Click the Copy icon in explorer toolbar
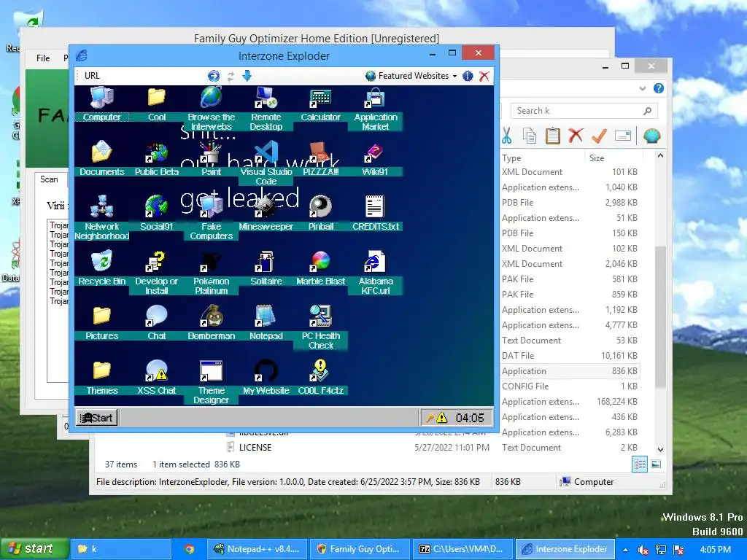 click(x=530, y=136)
